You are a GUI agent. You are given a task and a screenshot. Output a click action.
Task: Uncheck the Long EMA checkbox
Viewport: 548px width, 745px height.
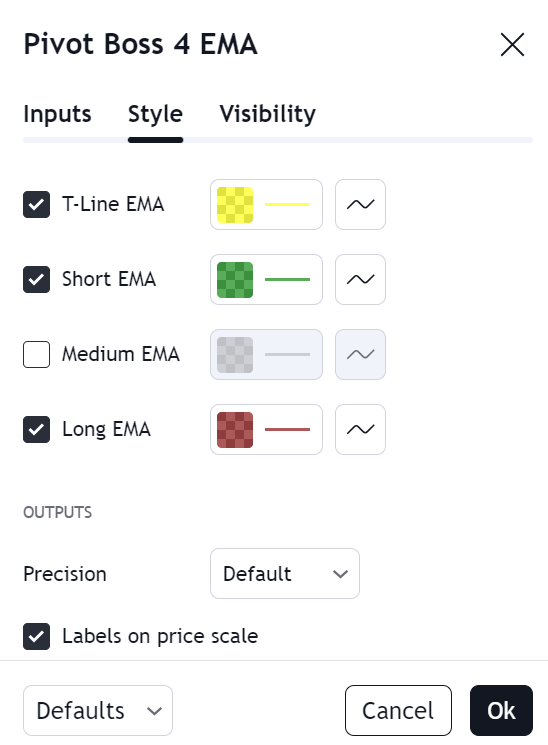37,430
